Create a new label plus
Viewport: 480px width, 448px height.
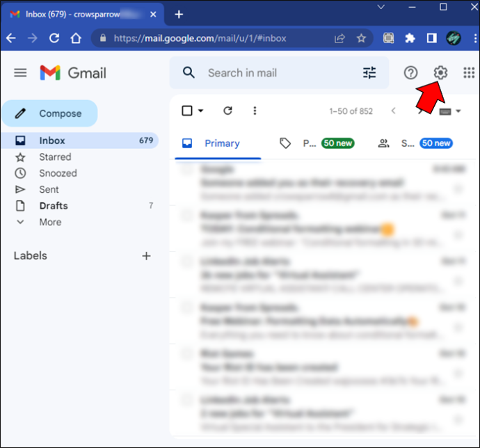(146, 256)
